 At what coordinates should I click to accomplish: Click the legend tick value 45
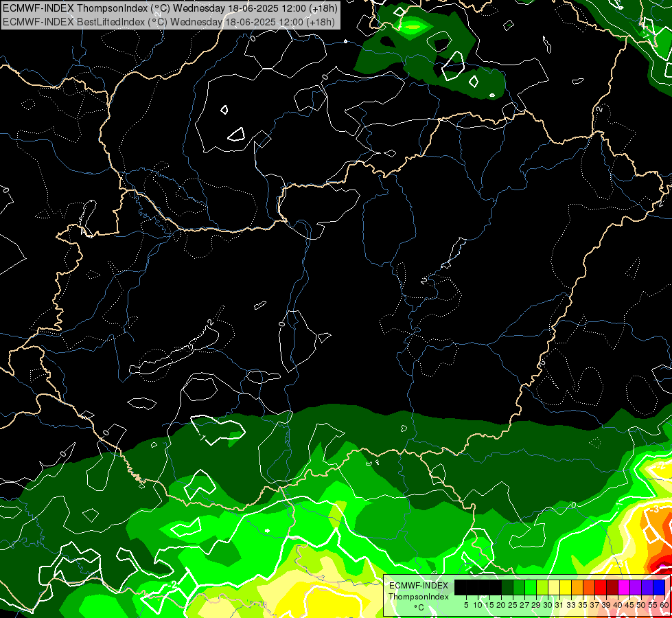point(629,605)
